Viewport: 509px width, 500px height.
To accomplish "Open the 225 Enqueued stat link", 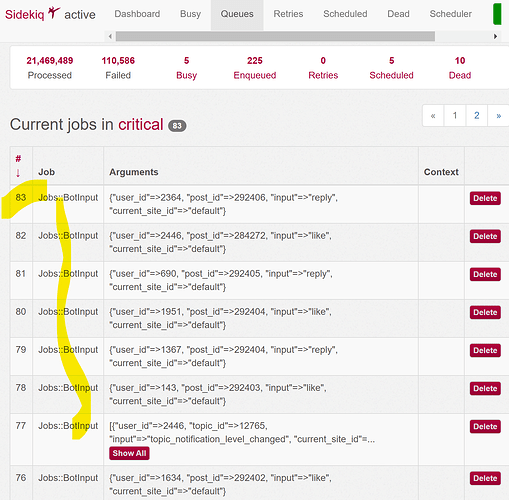I will click(x=255, y=68).
